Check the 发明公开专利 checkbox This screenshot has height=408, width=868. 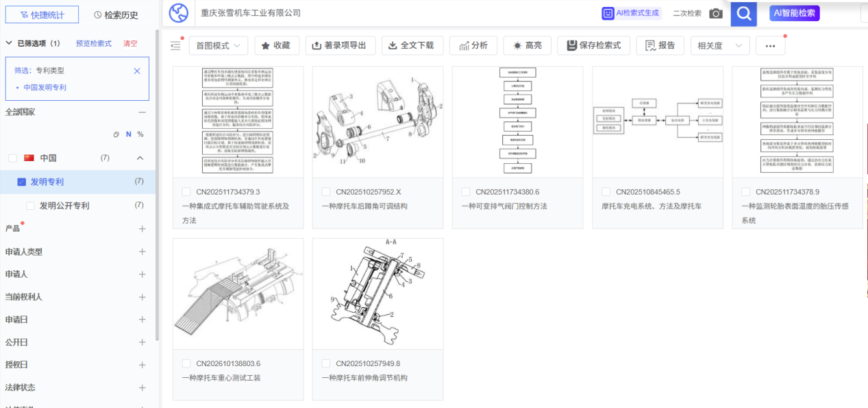point(30,204)
